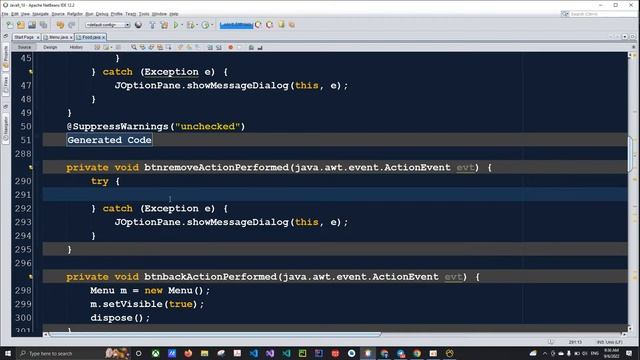Click the Redo toolbar icon
The width and height of the screenshot is (640, 360).
71,25
